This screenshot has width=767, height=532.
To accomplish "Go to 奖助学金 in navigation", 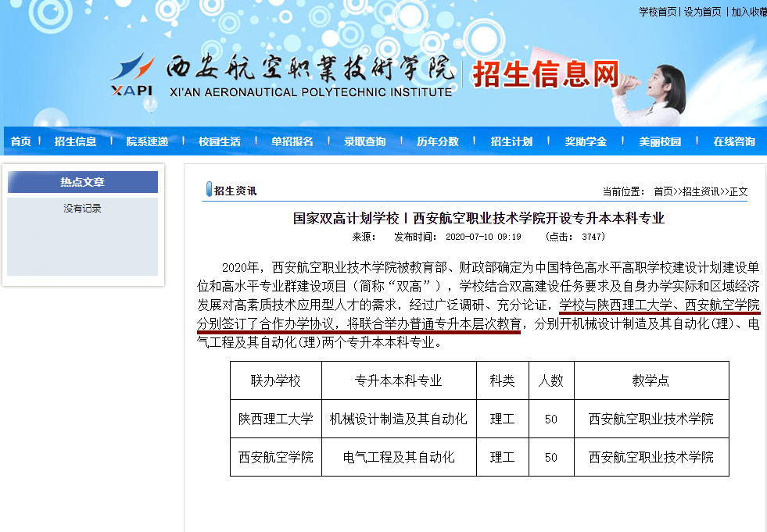I will tap(586, 141).
